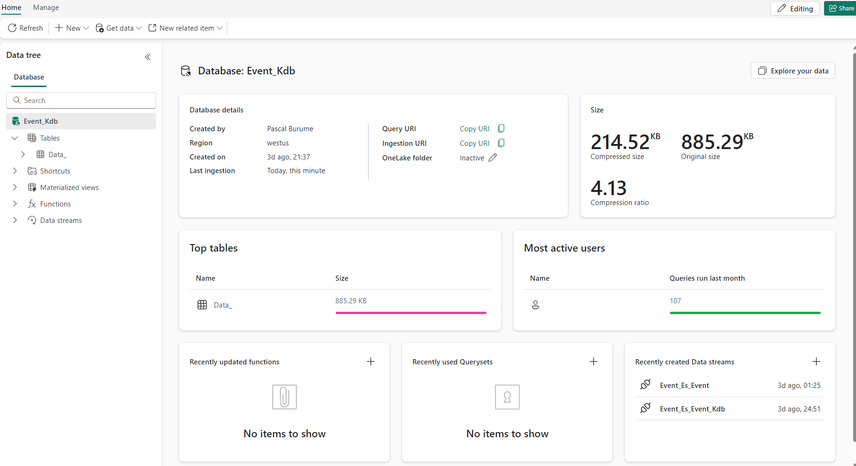The width and height of the screenshot is (856, 466).
Task: Click the Name header in Top tables
Action: [x=205, y=278]
